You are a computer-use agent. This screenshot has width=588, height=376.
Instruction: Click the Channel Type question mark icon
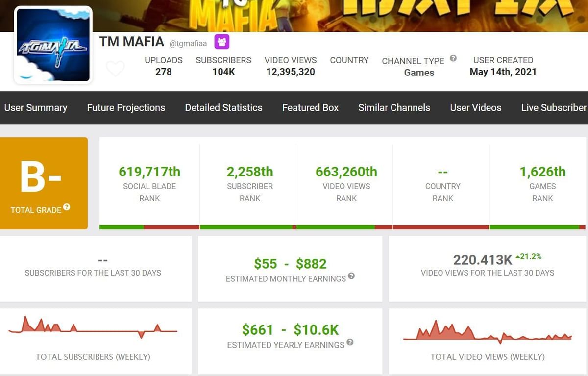click(x=453, y=58)
